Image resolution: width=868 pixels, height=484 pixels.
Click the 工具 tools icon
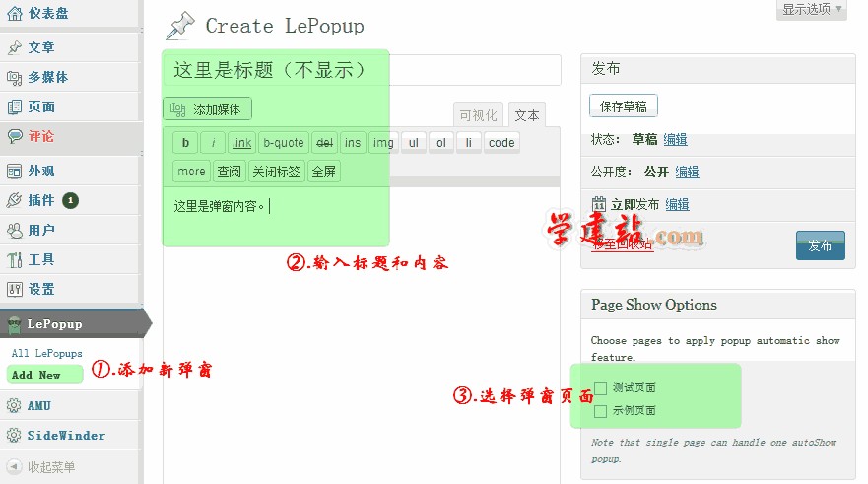pyautogui.click(x=15, y=259)
